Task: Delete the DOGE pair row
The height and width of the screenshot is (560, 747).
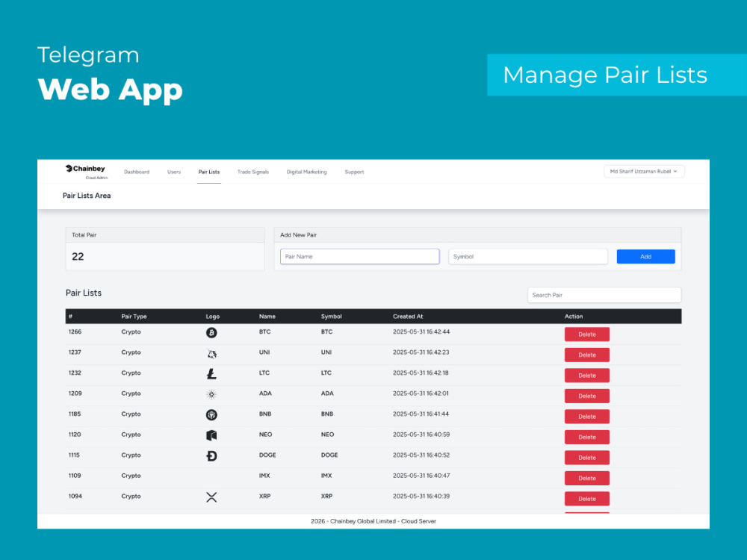Action: 587,457
